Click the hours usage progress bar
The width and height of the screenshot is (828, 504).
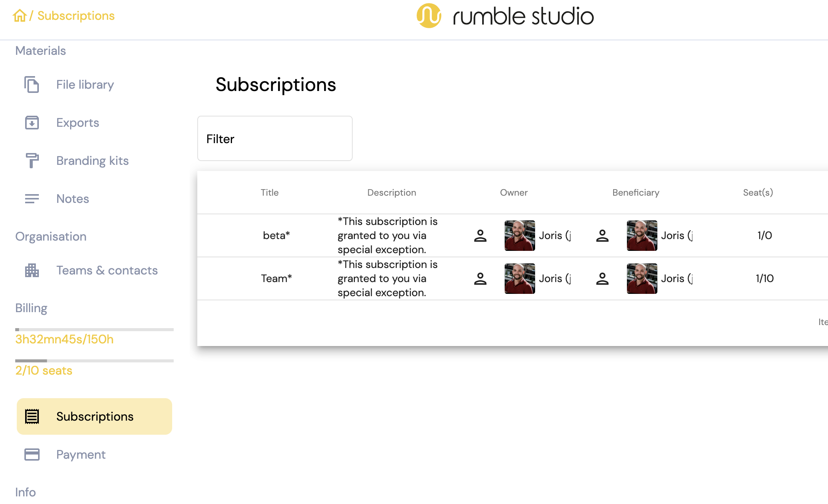(x=94, y=330)
